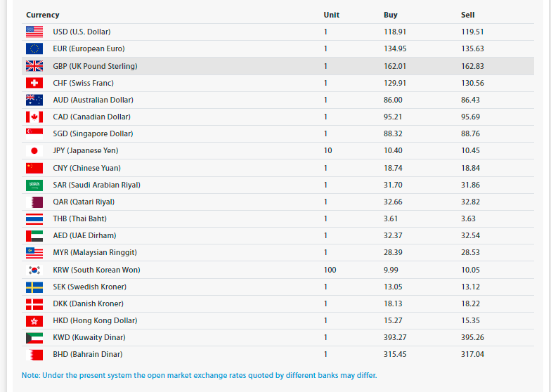Image resolution: width=551 pixels, height=392 pixels.
Task: Click the Hong Kong flag icon
Action: [x=34, y=320]
